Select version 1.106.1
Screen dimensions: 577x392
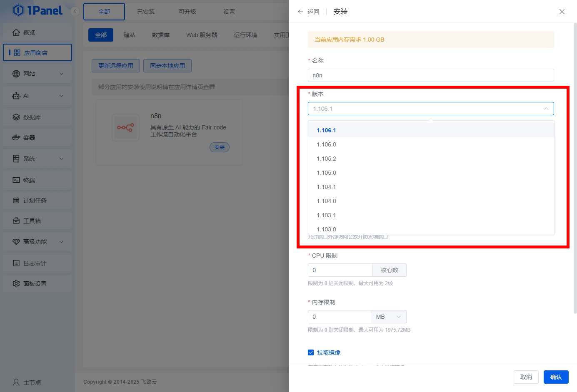431,130
